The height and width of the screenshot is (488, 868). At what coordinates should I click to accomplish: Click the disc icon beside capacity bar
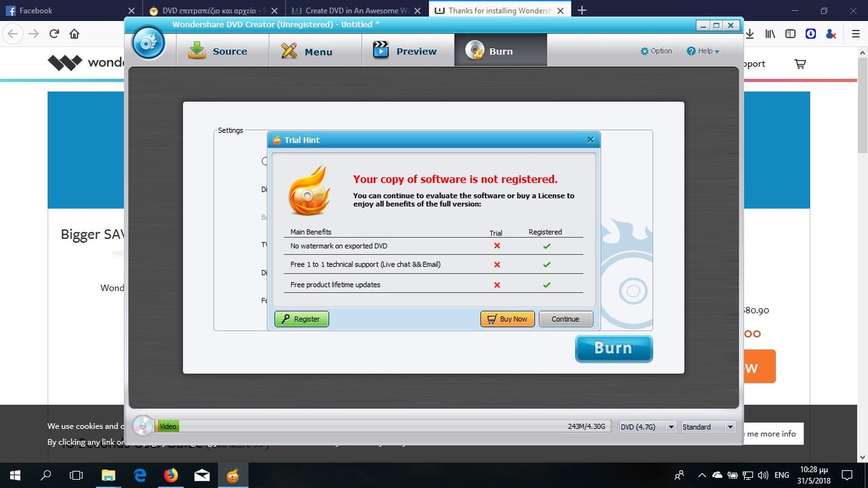coord(142,426)
